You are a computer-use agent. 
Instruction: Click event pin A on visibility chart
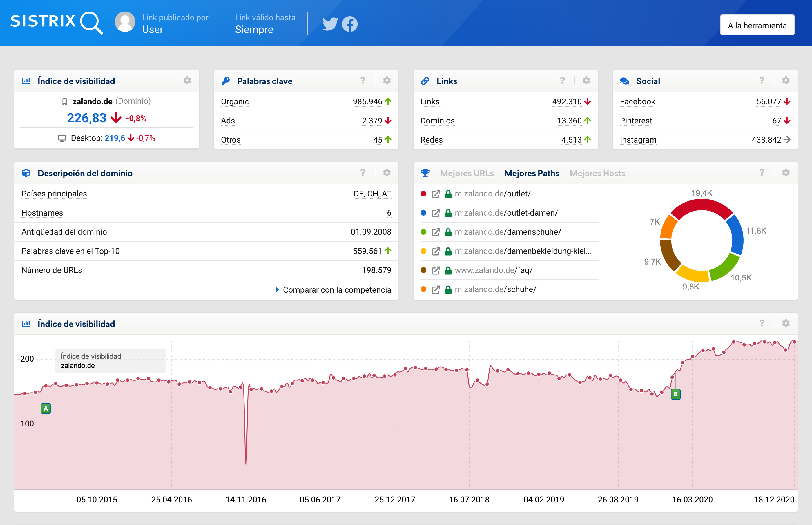point(46,408)
